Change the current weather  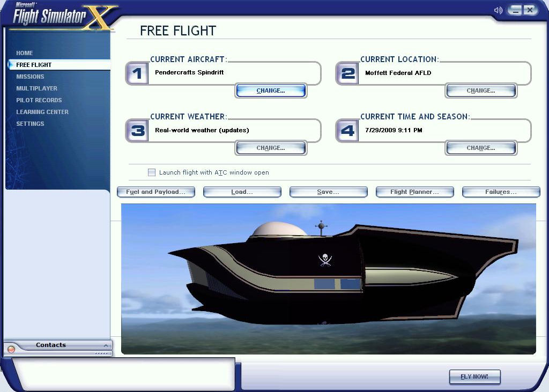pos(271,148)
